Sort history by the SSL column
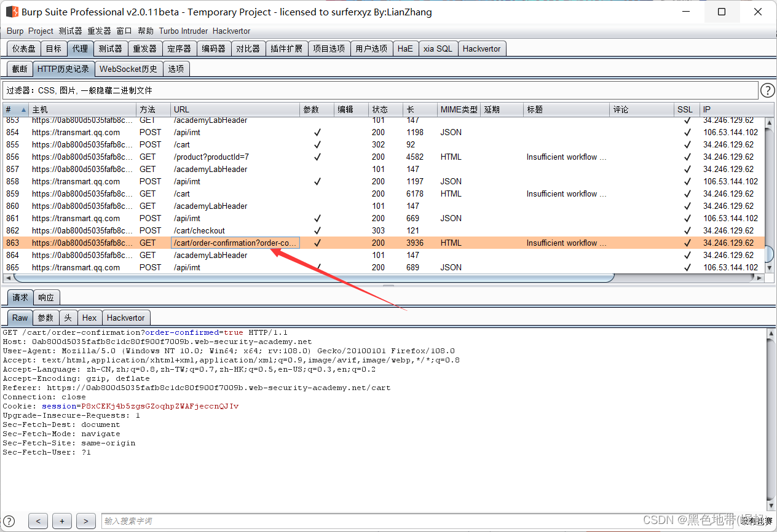777x532 pixels. 687,109
